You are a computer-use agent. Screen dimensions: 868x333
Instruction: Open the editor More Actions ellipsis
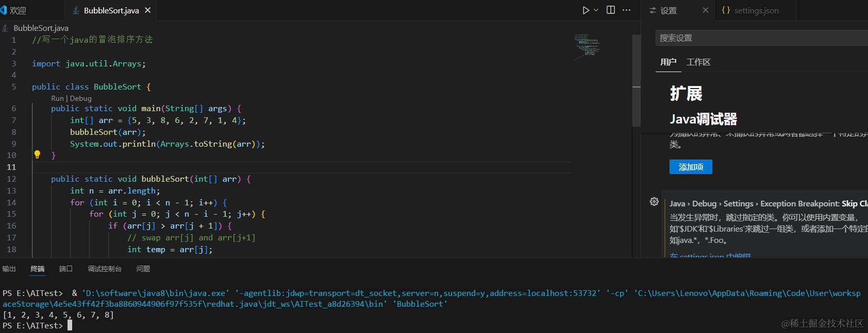tap(627, 10)
